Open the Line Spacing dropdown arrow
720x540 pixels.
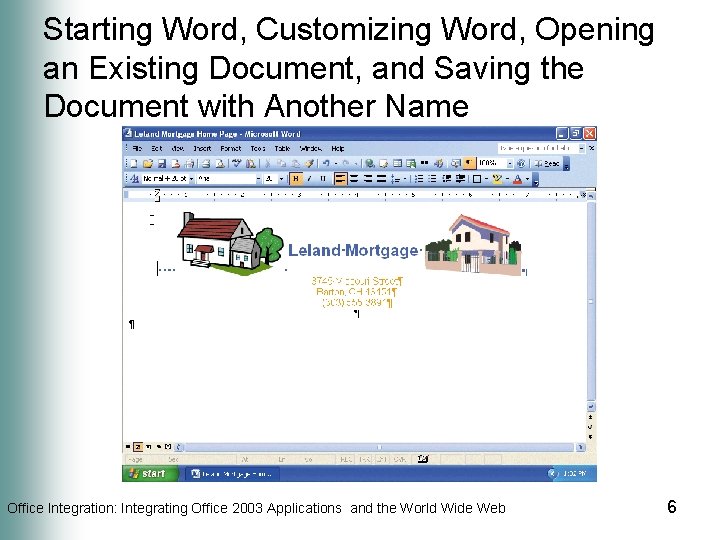(x=405, y=179)
